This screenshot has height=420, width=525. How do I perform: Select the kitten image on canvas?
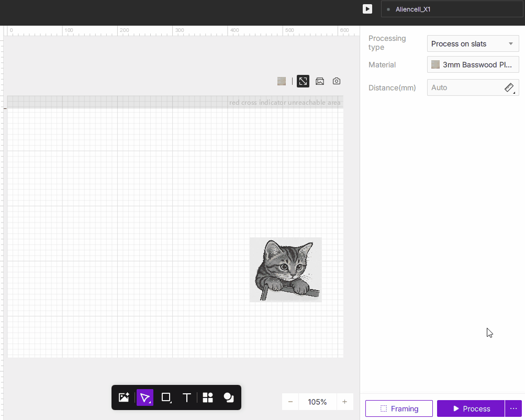coord(285,270)
